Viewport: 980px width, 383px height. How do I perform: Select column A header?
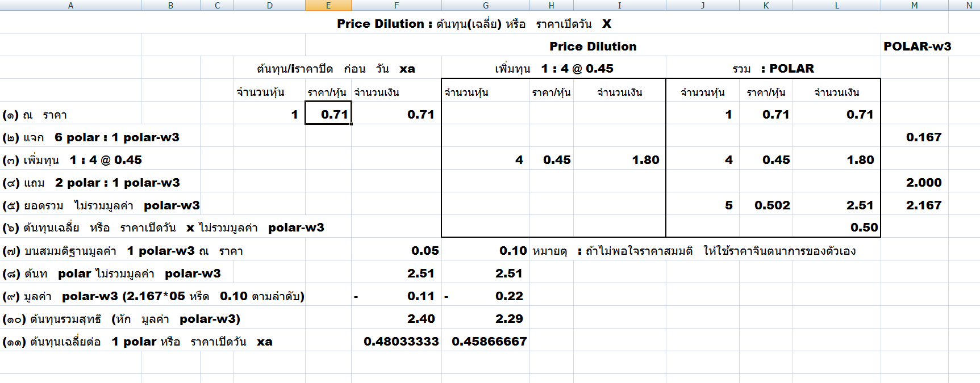pos(70,5)
